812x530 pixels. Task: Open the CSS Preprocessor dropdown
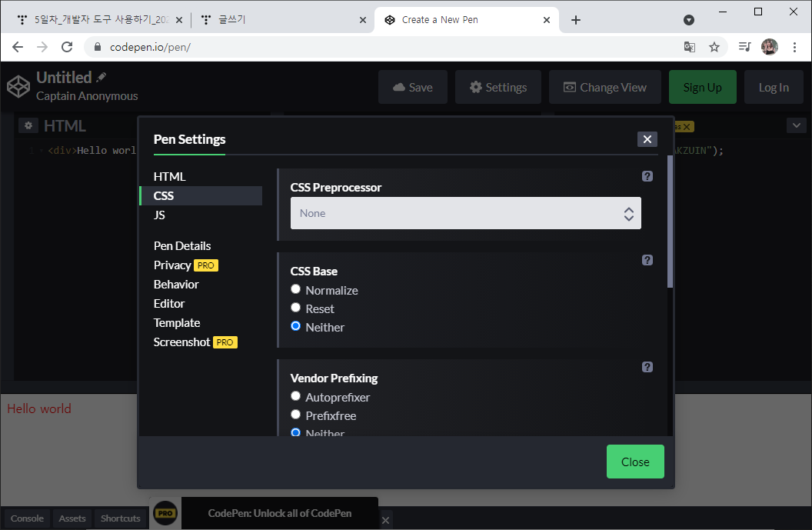465,213
